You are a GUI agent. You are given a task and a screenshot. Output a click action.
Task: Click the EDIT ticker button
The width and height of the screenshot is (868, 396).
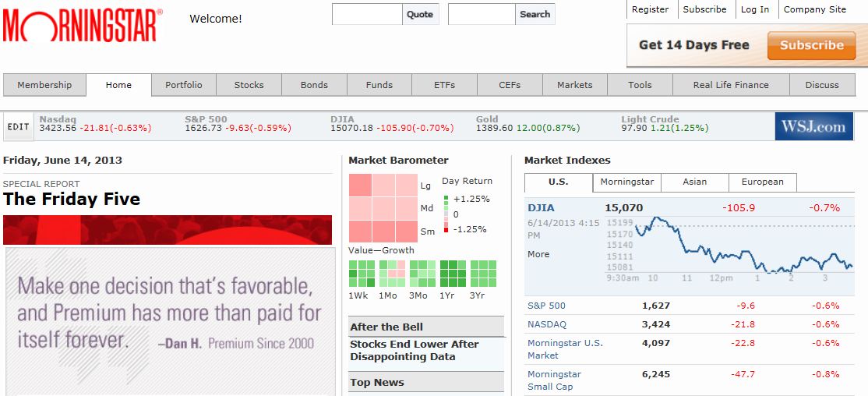tap(18, 127)
